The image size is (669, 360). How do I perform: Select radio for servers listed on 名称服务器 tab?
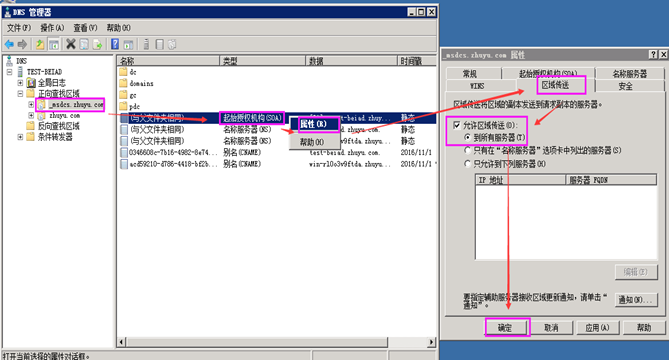click(467, 150)
